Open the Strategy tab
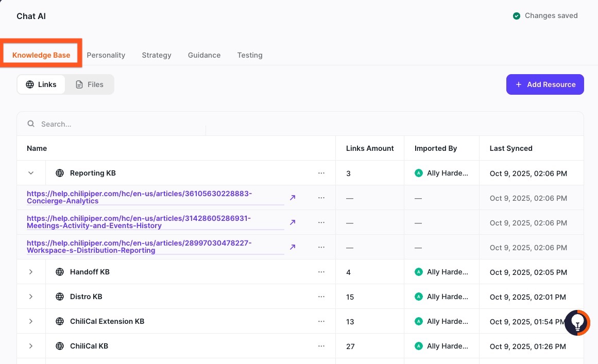The height and width of the screenshot is (364, 598). coord(157,55)
